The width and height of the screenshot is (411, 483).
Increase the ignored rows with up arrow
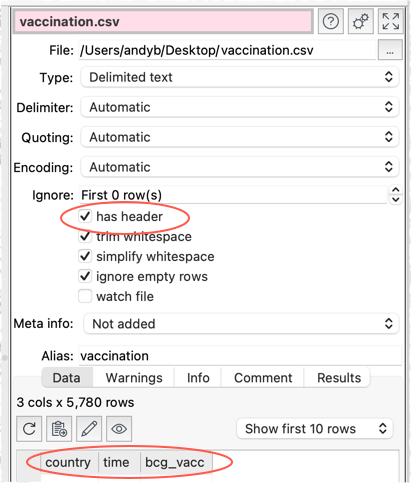coord(396,190)
